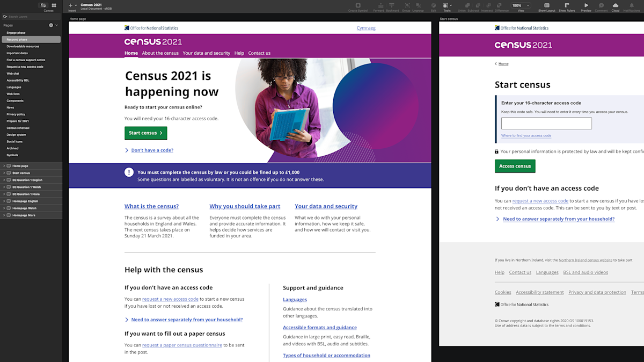Click the Ungroup toolbar icon

[x=418, y=5]
